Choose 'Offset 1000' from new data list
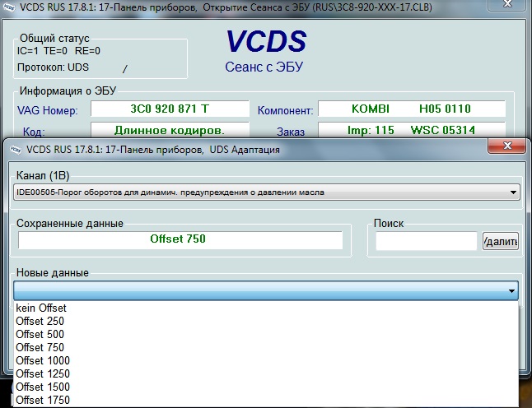 (x=43, y=360)
